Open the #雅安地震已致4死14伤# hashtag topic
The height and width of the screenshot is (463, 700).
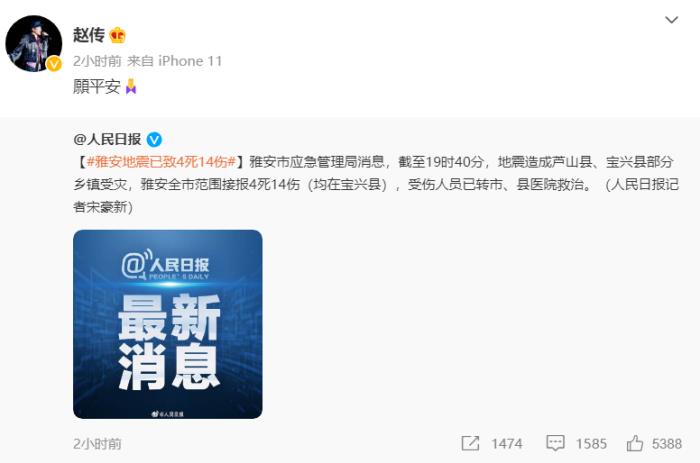click(161, 162)
